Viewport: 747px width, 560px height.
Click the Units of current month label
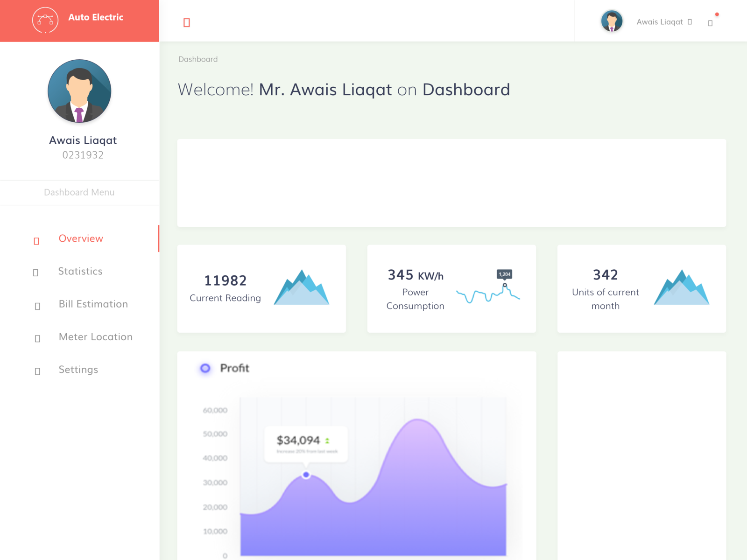coord(606,299)
